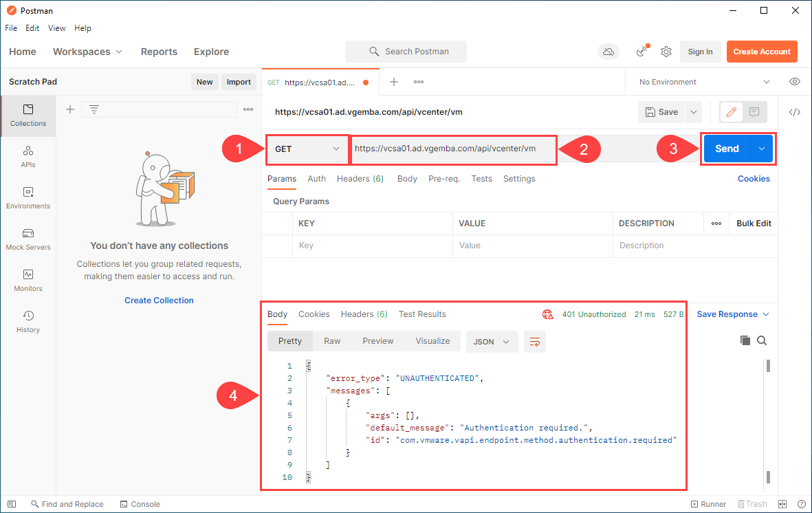Viewport: 812px width, 513px height.
Task: Switch to build mode pencil icon
Action: coord(732,112)
